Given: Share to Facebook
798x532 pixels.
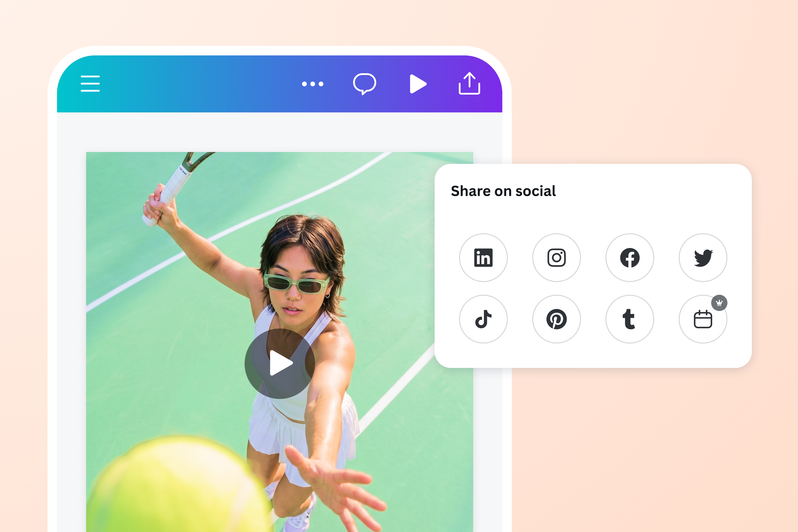Looking at the screenshot, I should (x=630, y=257).
